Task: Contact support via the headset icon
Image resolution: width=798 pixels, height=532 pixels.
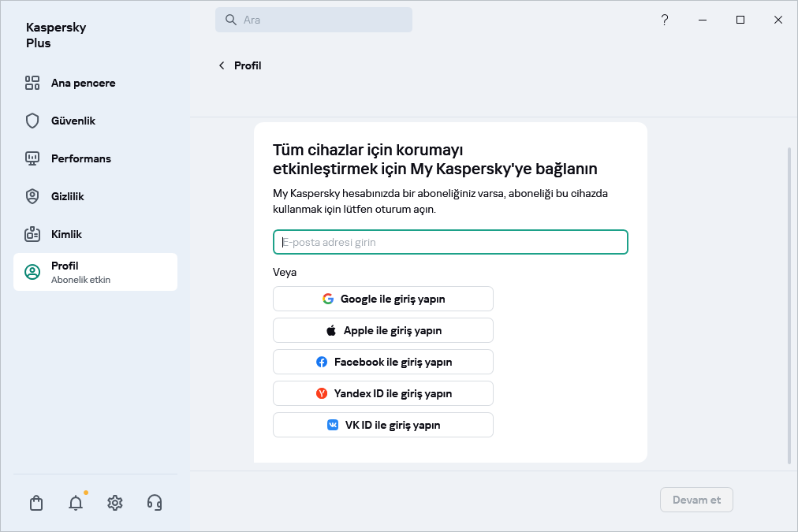Action: click(x=155, y=502)
